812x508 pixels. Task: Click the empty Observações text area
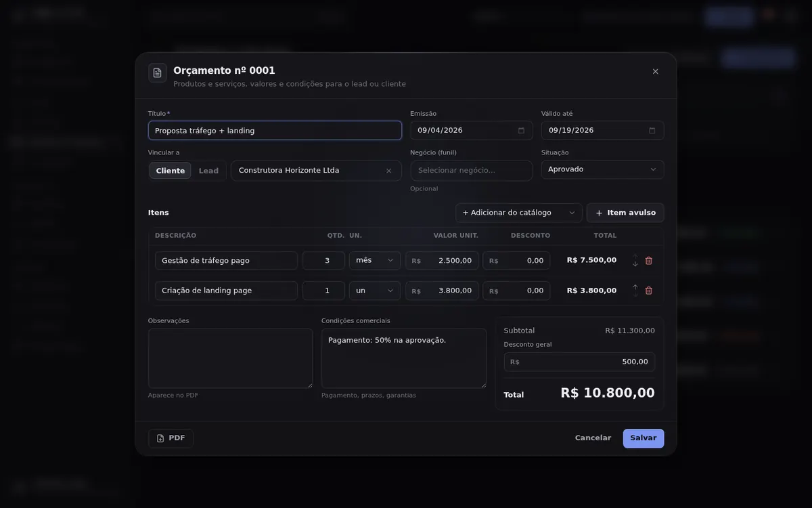231,358
